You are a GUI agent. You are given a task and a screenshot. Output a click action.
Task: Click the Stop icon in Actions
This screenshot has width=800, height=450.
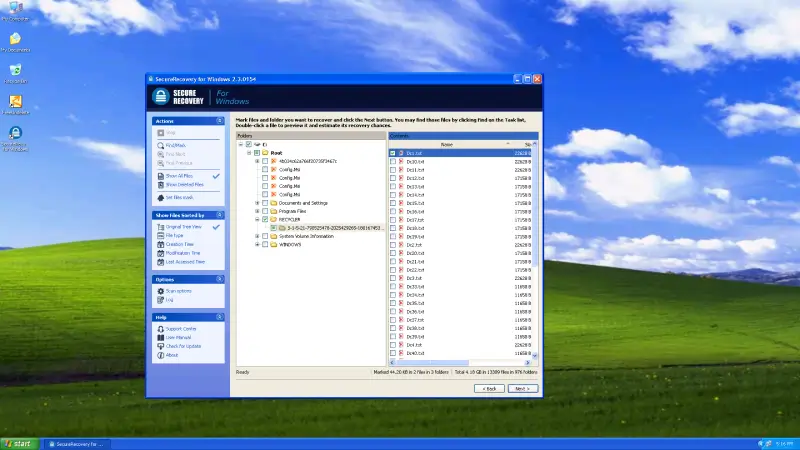tap(161, 133)
